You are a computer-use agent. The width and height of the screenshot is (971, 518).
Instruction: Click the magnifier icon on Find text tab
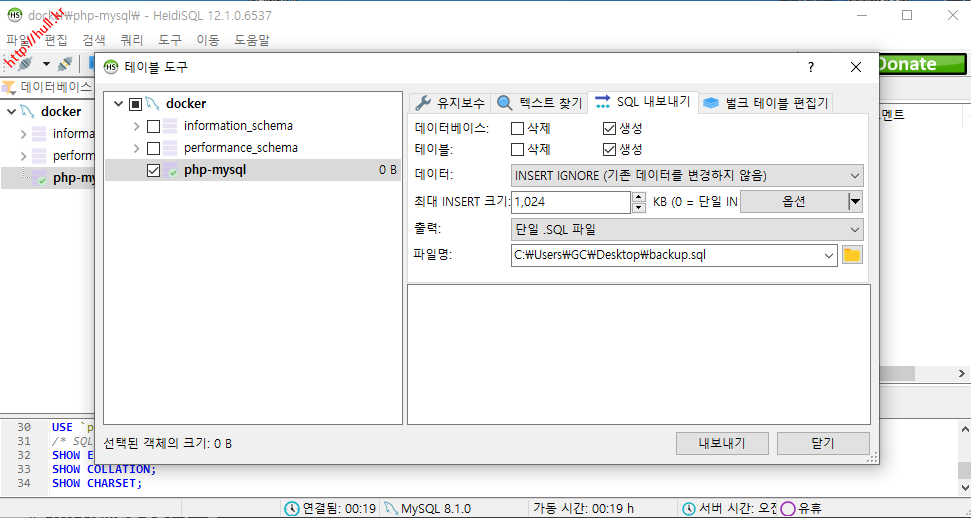[505, 103]
